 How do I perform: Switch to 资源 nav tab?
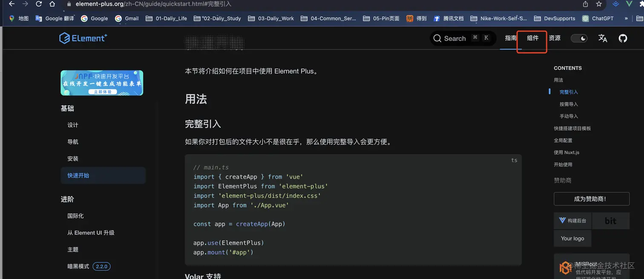(555, 38)
